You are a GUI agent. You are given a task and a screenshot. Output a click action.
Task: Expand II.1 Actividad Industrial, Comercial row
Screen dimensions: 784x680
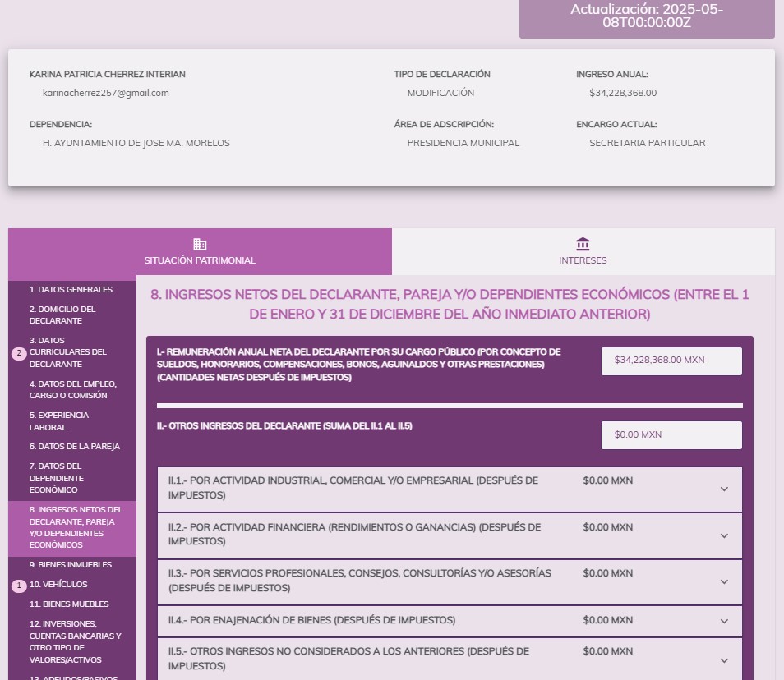724,489
